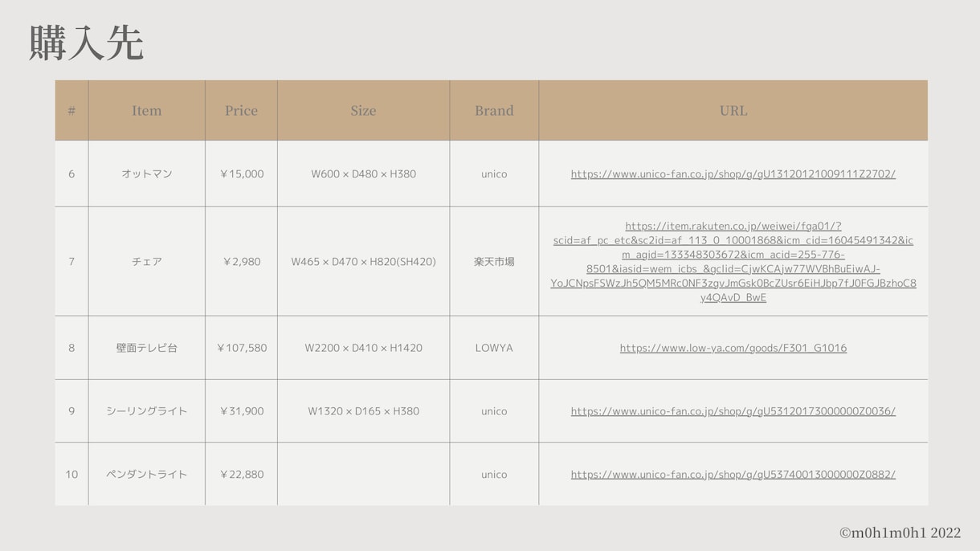Open the unico pendant light URL
The height and width of the screenshot is (551, 980).
pyautogui.click(x=733, y=475)
